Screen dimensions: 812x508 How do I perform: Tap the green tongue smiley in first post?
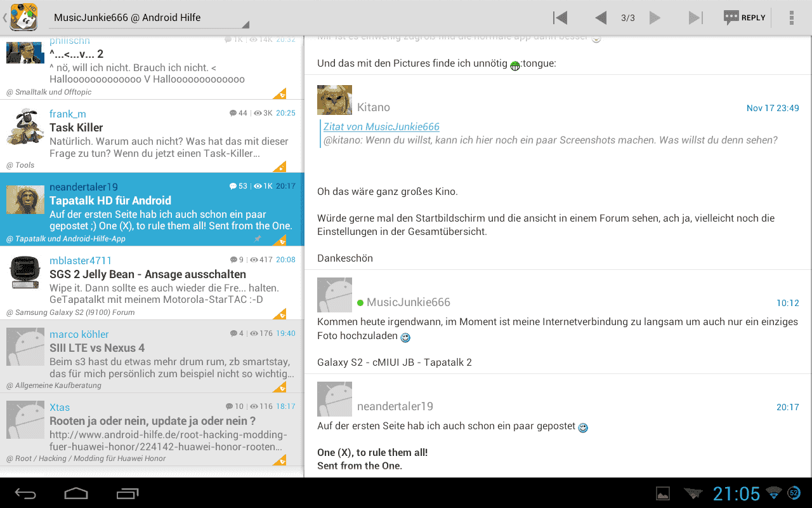tap(515, 65)
